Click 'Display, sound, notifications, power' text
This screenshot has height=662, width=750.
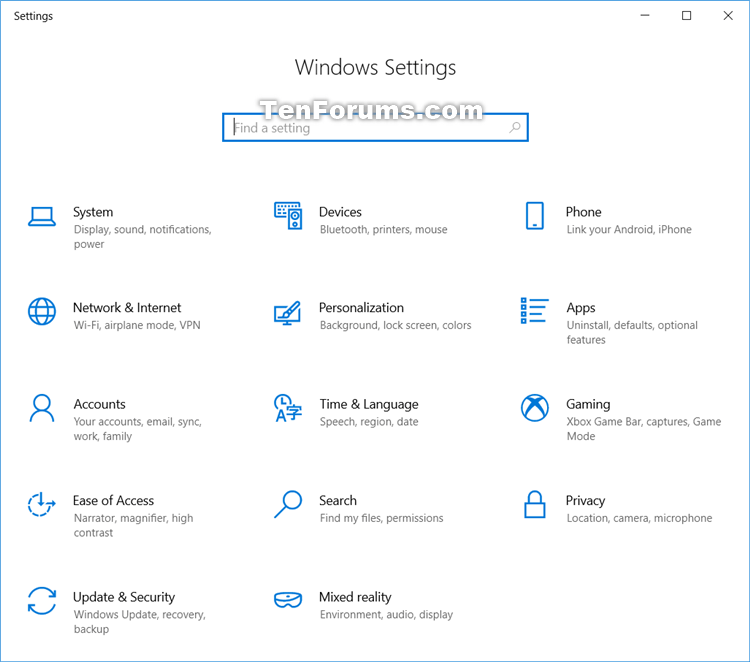click(143, 237)
